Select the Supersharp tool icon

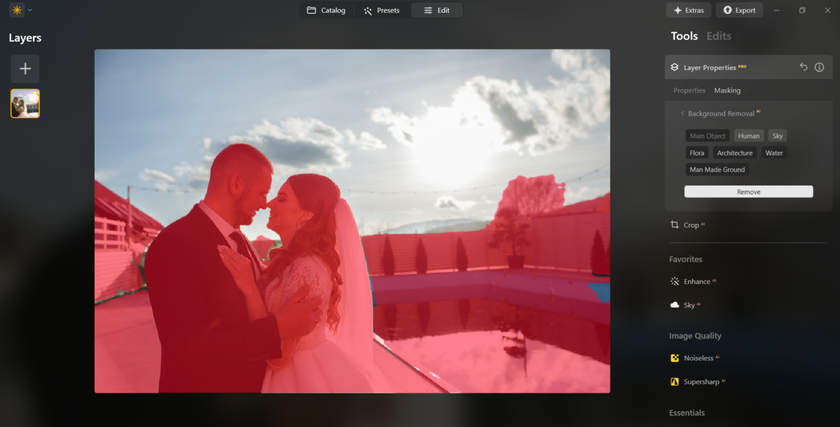pos(674,382)
